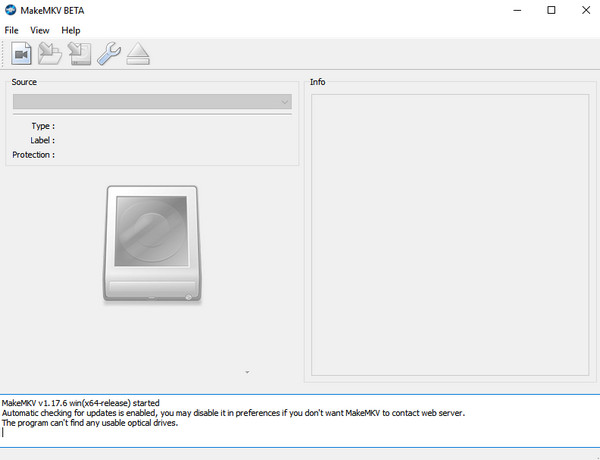Image resolution: width=600 pixels, height=460 pixels.
Task: Open the File menu
Action: 11,30
